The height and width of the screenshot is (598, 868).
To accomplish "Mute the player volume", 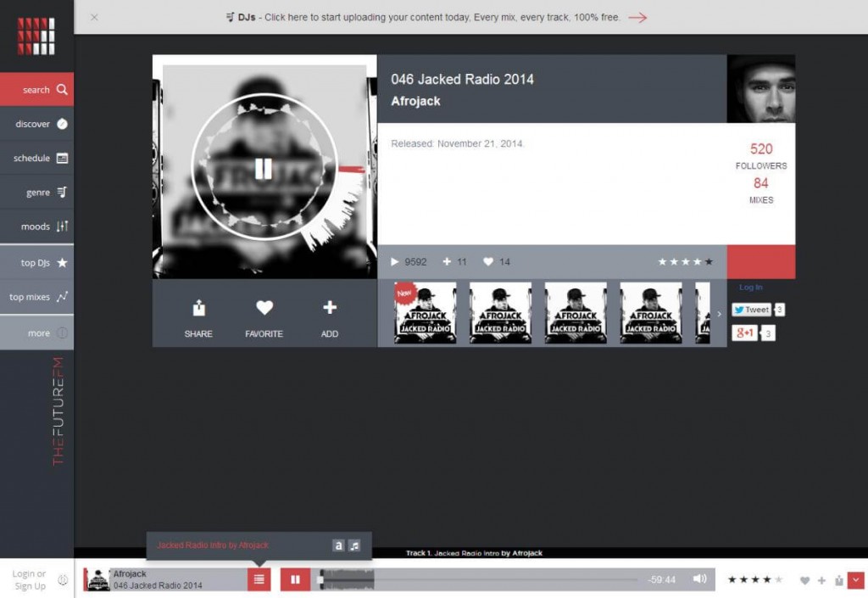I will 699,579.
